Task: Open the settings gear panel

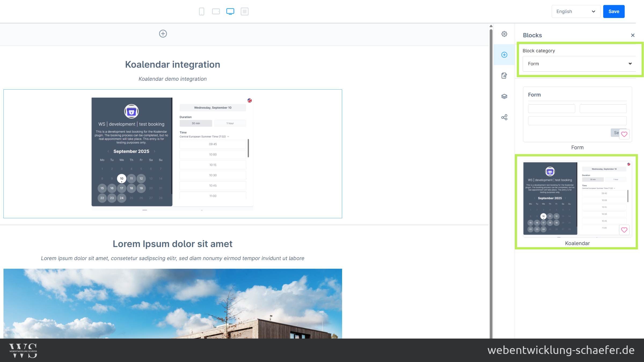Action: [x=504, y=34]
